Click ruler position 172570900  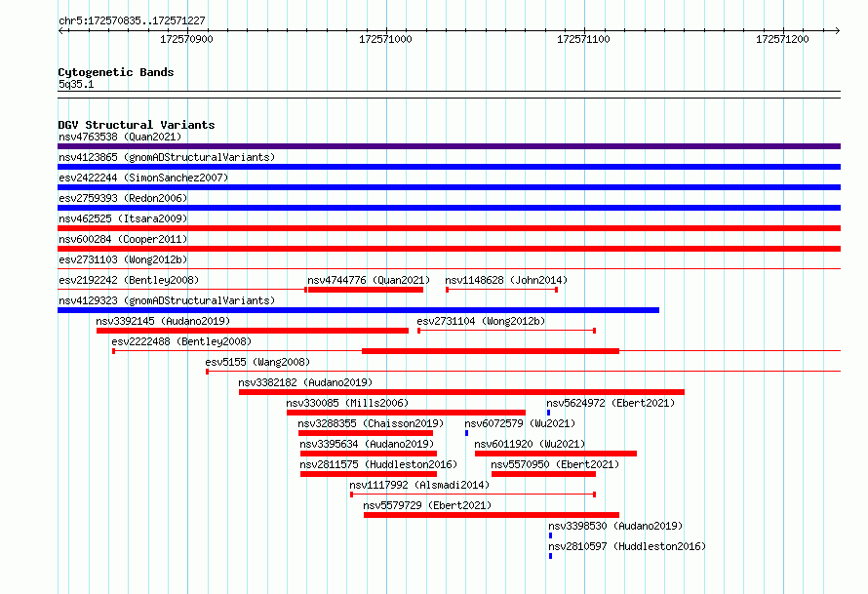(187, 39)
